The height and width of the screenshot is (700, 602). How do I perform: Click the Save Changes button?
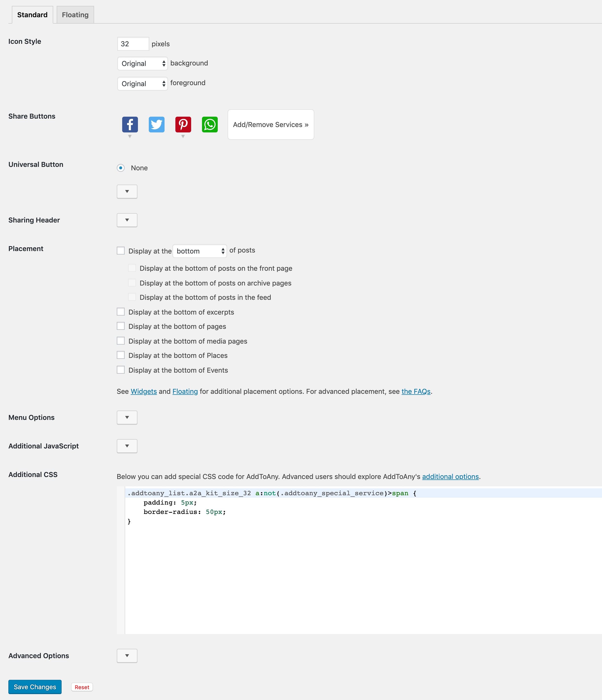click(x=35, y=687)
